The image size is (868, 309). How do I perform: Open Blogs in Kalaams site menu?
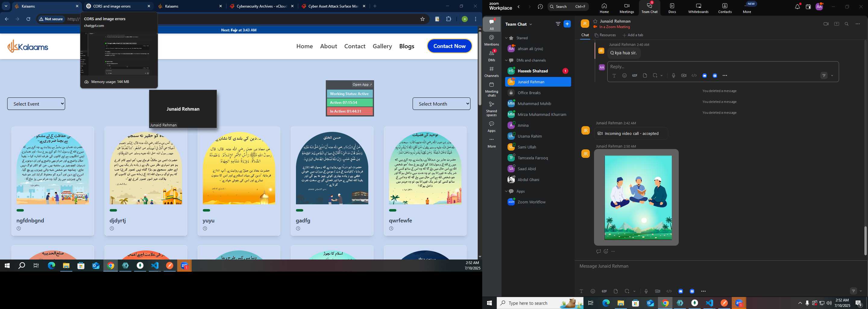tap(407, 46)
